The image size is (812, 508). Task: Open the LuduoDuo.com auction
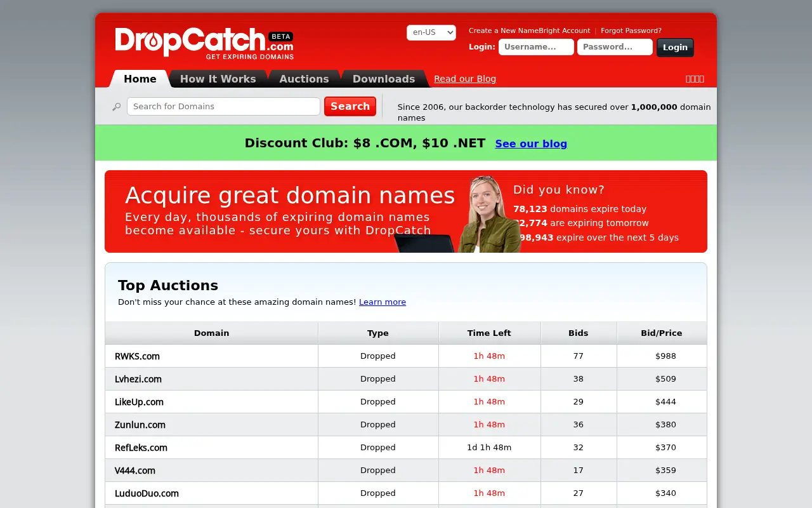pyautogui.click(x=147, y=493)
